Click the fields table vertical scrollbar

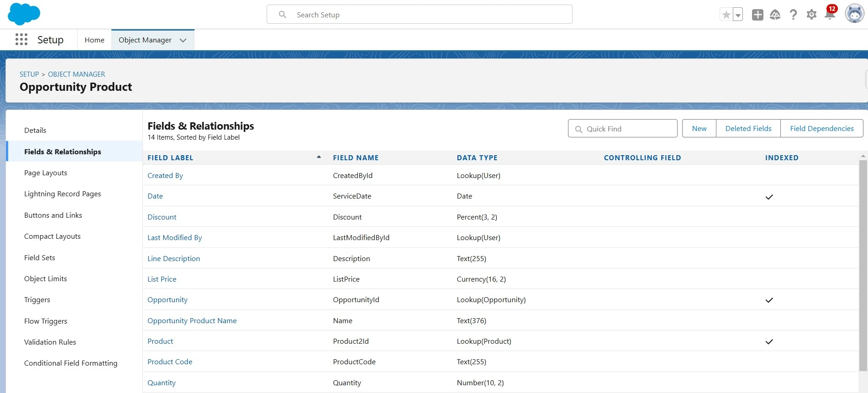point(863,265)
